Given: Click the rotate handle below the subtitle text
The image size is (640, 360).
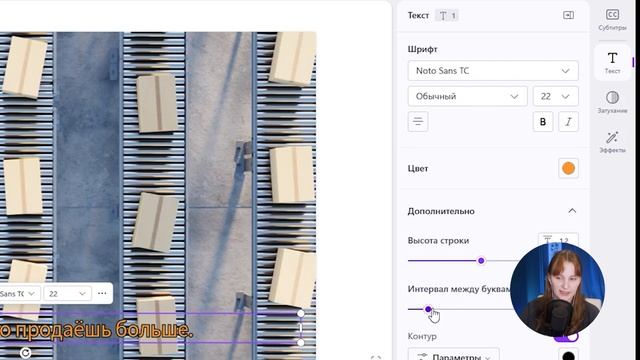Looking at the screenshot, I should [x=25, y=353].
